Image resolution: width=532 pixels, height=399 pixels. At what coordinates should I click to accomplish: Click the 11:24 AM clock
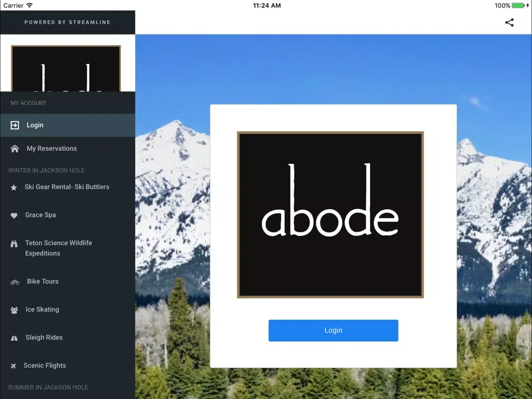click(x=266, y=6)
